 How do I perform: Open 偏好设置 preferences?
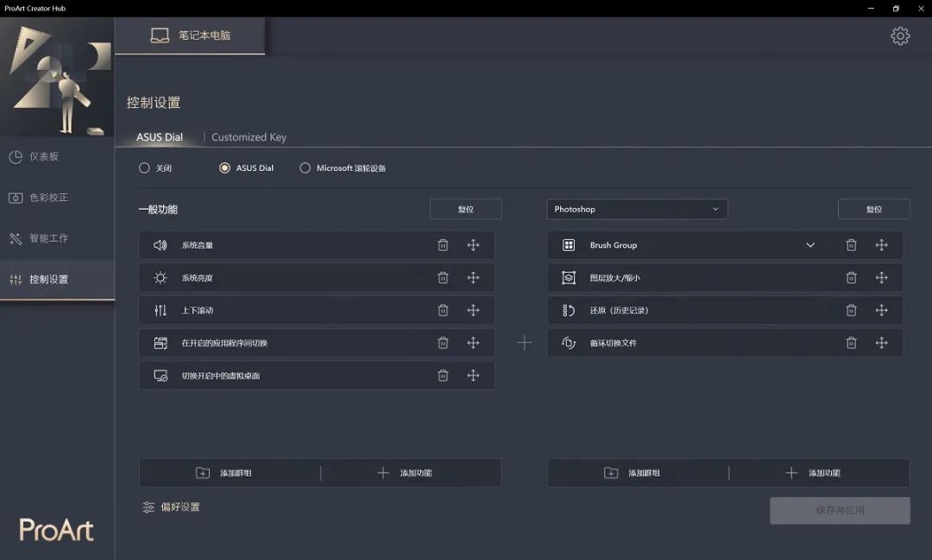click(171, 507)
